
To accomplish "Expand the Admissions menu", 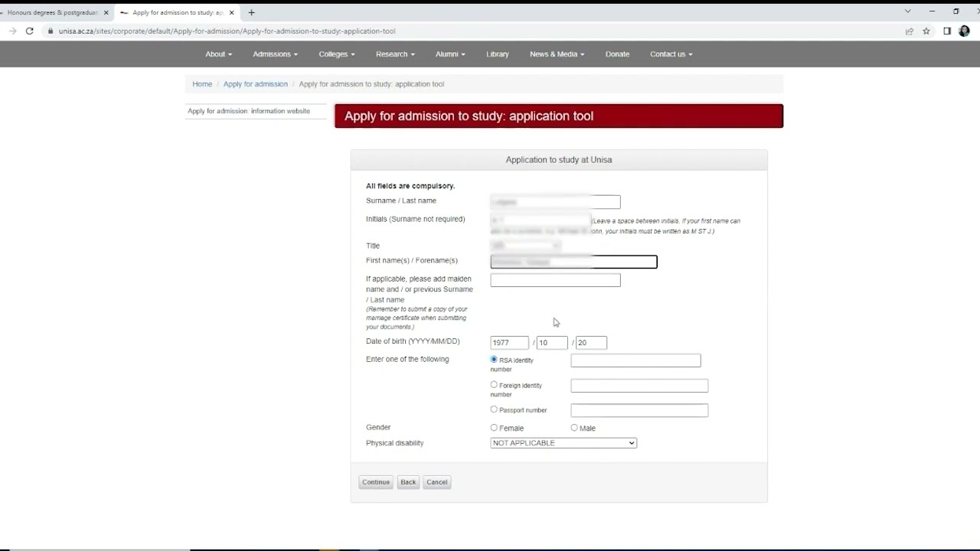I will point(275,54).
